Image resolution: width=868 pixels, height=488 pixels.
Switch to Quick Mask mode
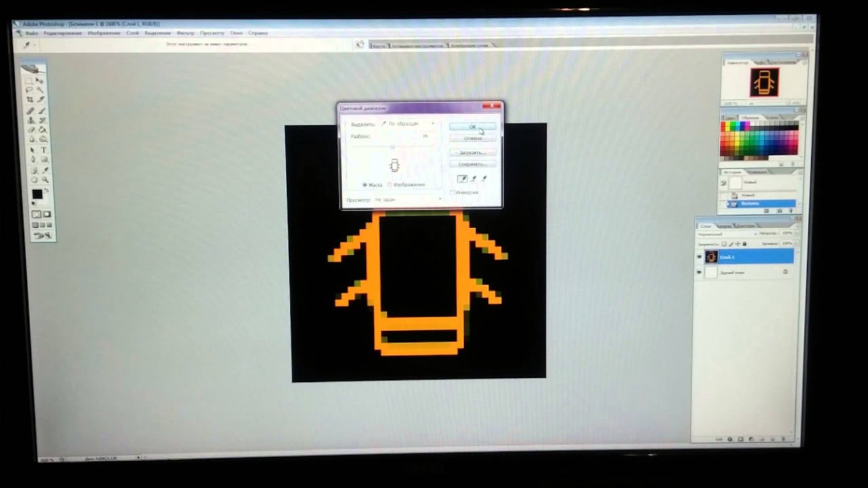pos(47,214)
